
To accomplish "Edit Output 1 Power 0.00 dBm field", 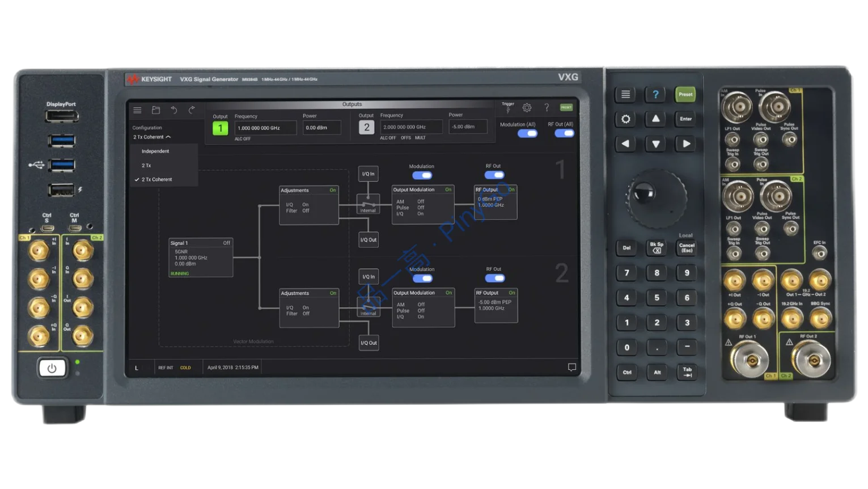I will (x=321, y=128).
